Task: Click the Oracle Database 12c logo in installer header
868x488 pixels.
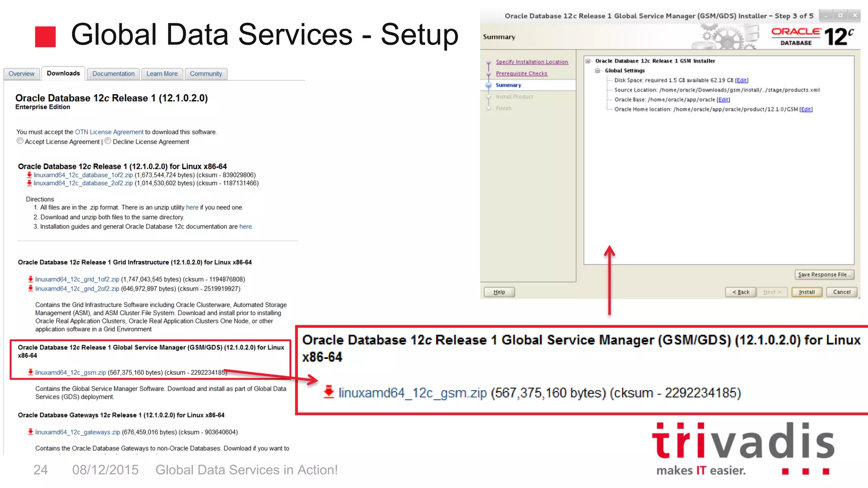Action: (x=812, y=36)
